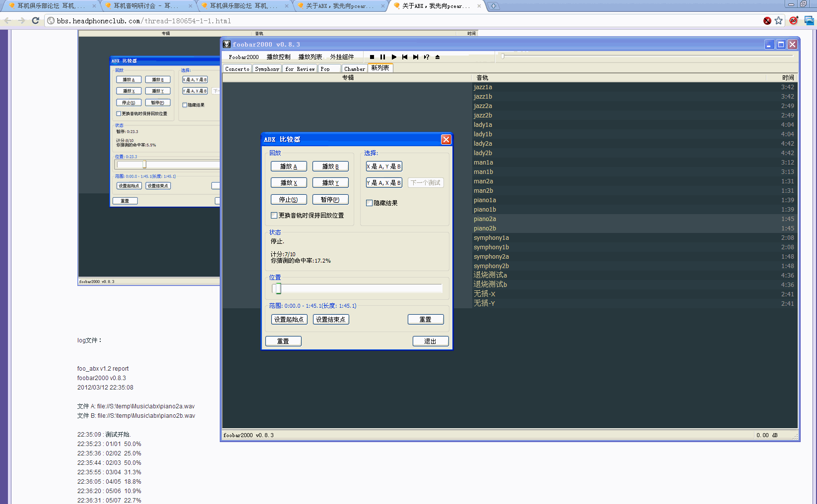Select the man1a track

pos(634,163)
